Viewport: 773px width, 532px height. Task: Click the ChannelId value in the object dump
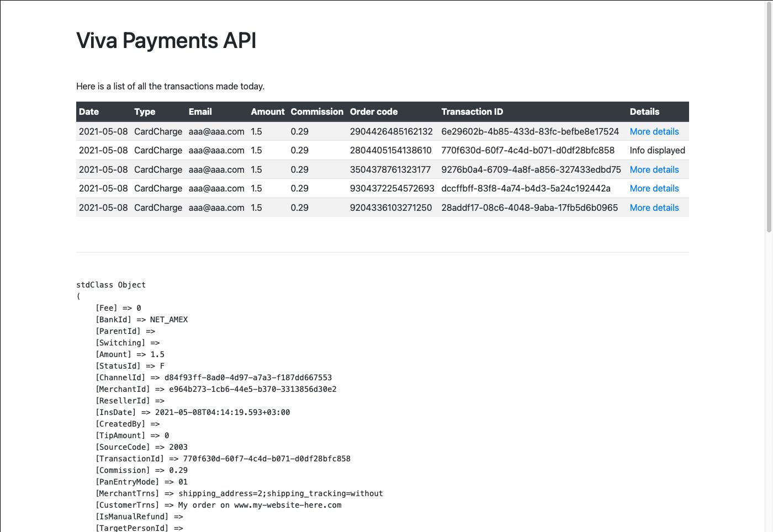click(x=248, y=377)
